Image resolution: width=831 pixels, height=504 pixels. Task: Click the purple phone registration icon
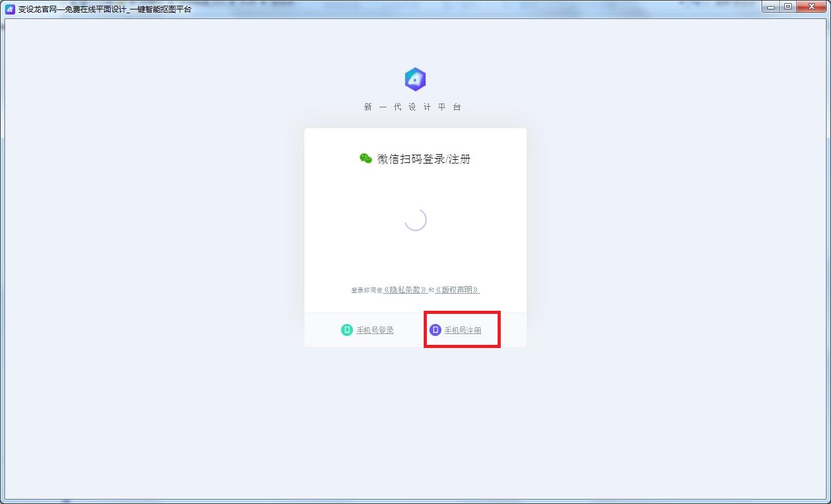pyautogui.click(x=435, y=330)
